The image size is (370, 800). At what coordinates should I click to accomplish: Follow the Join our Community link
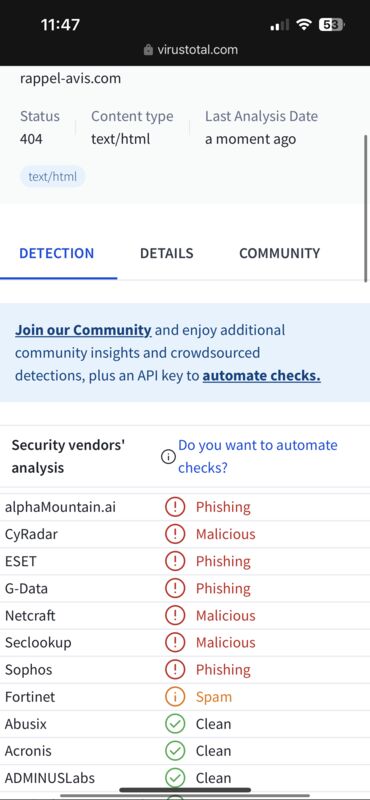click(x=83, y=330)
